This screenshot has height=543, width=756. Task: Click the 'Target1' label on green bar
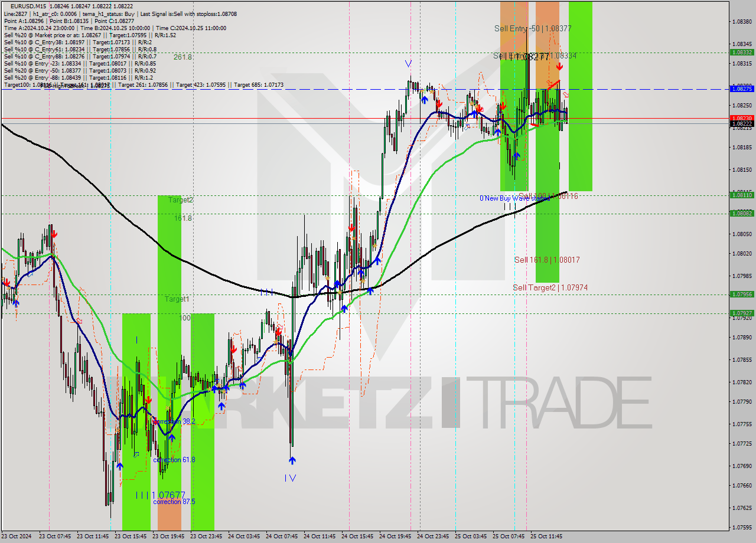tap(177, 299)
